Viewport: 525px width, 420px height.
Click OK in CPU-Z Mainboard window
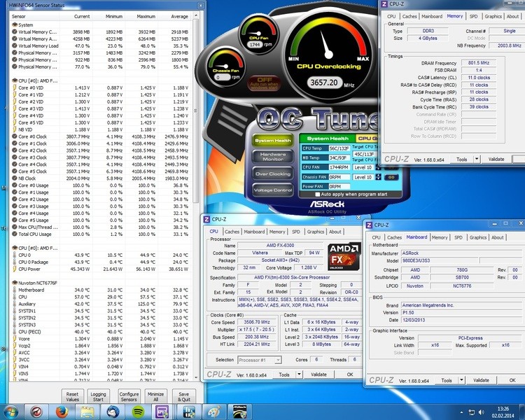(512, 381)
